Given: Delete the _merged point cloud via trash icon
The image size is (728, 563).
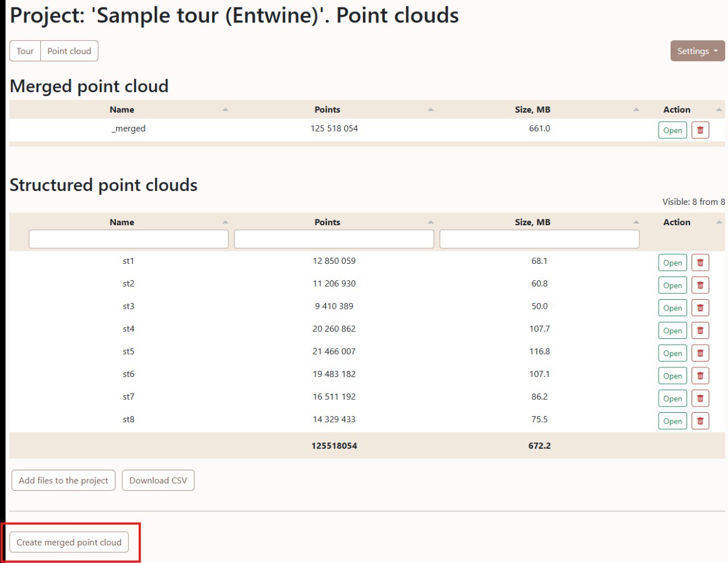Looking at the screenshot, I should tap(700, 130).
